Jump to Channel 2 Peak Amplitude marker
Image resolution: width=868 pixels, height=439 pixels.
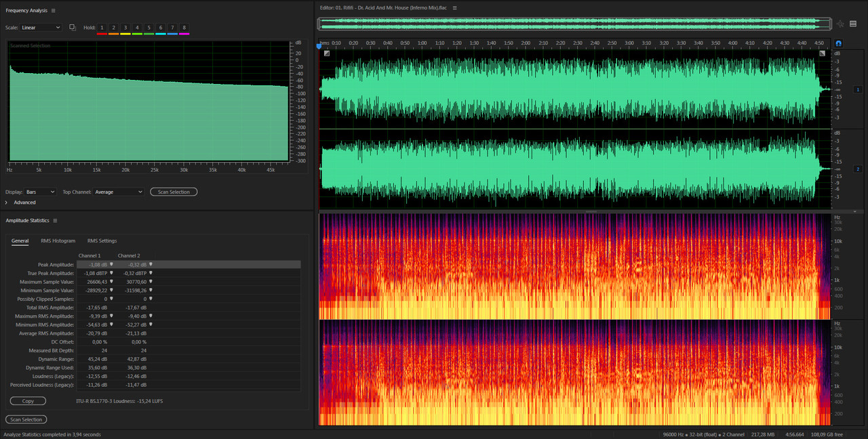[x=151, y=264]
